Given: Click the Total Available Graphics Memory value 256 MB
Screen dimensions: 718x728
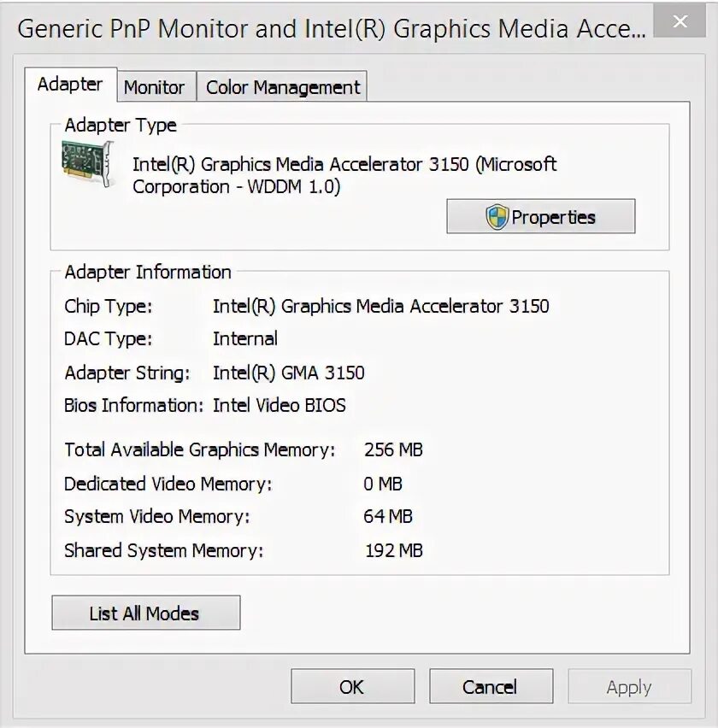Looking at the screenshot, I should tap(393, 449).
